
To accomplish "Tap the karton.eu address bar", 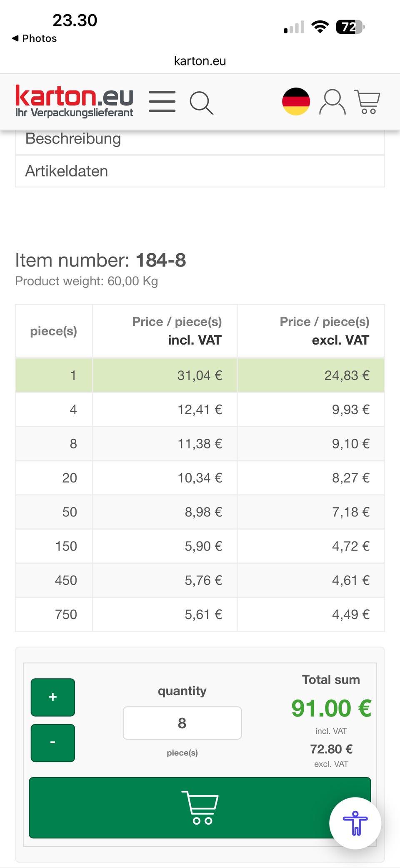I will 200,61.
